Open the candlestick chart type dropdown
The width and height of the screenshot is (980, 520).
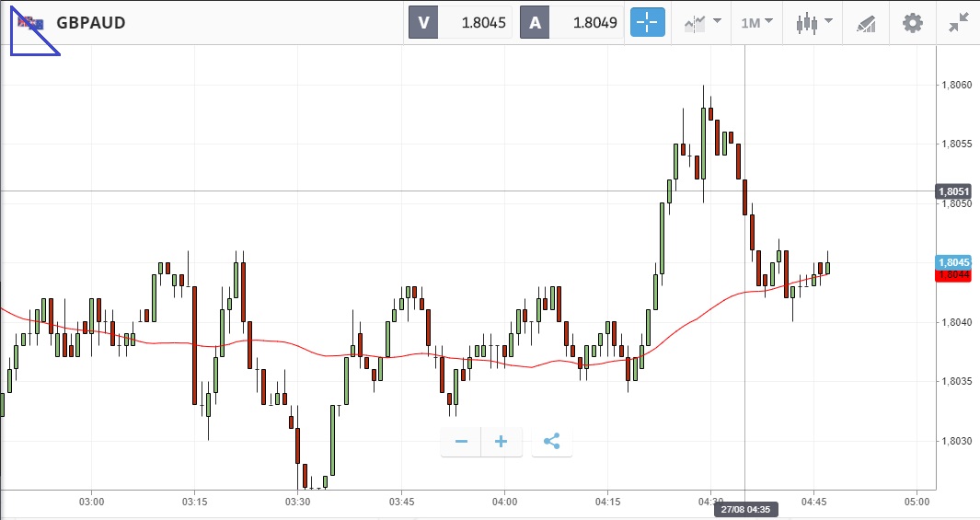coord(813,23)
